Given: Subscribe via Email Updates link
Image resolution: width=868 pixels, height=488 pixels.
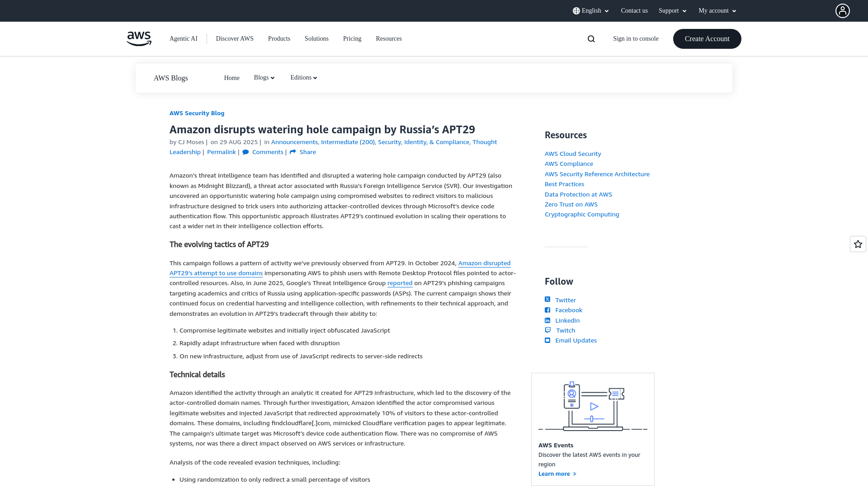Looking at the screenshot, I should 576,340.
